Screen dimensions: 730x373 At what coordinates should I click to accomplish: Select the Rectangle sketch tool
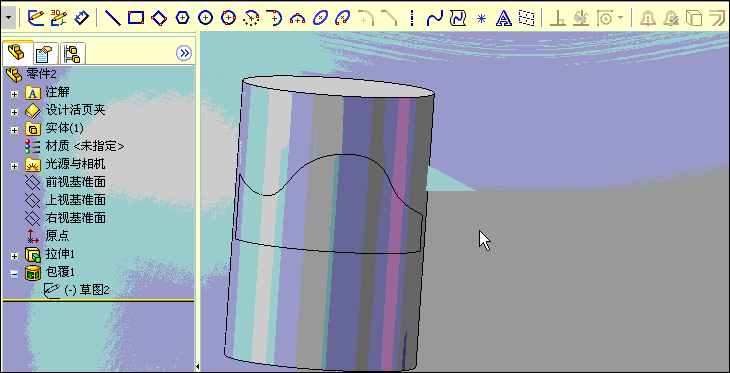[136, 18]
